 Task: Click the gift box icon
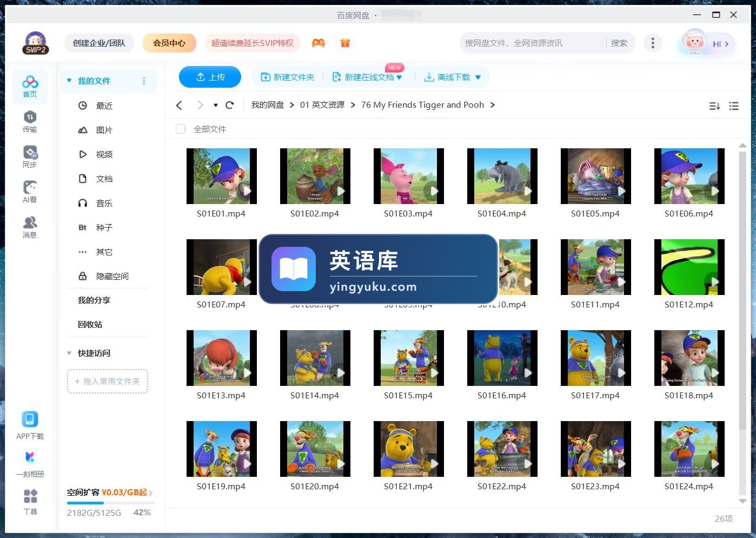pyautogui.click(x=345, y=43)
